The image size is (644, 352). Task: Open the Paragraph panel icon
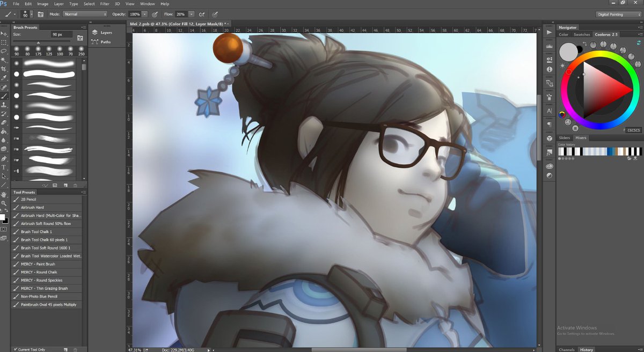[x=549, y=124]
